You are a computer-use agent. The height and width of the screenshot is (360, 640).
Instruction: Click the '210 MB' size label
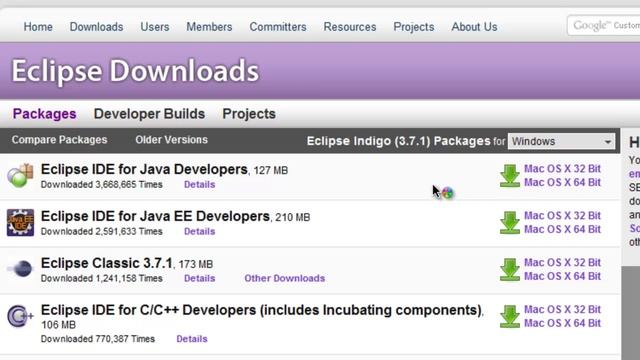pyautogui.click(x=293, y=218)
